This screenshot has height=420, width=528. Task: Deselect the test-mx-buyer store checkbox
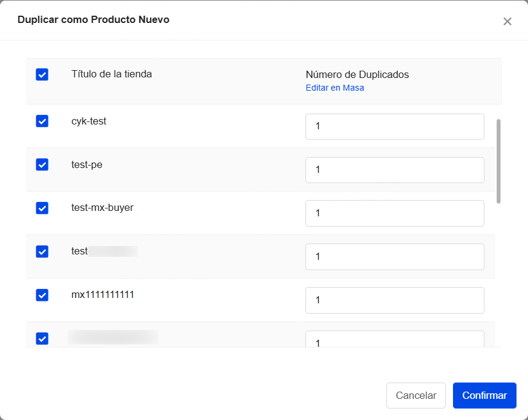pos(42,208)
